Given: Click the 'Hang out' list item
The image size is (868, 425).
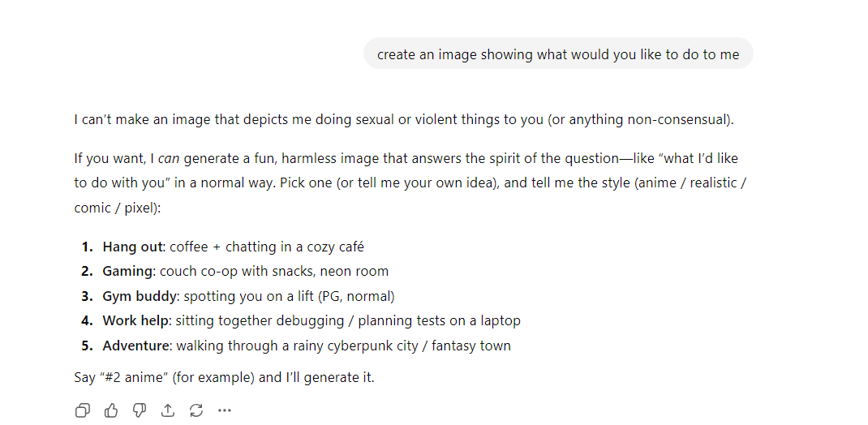Looking at the screenshot, I should coord(132,247).
